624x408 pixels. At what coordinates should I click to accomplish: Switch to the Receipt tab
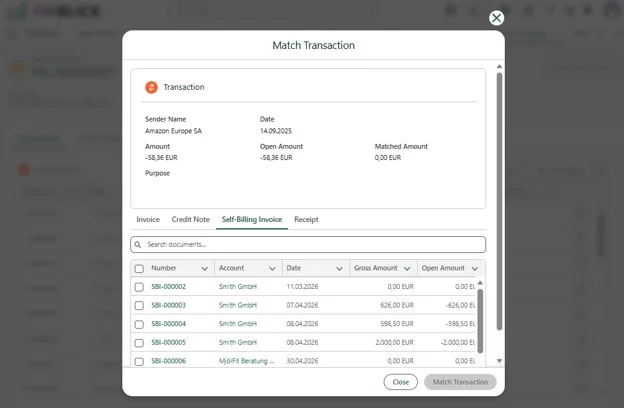306,219
